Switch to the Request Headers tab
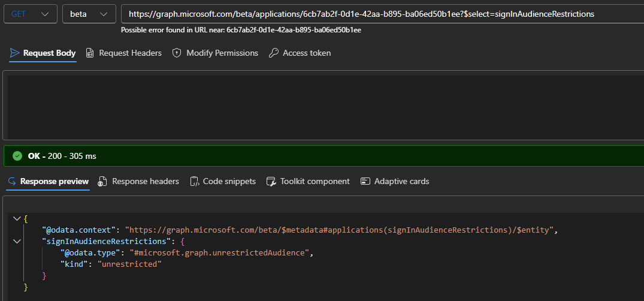Screen dimensions: 644x301 [130, 53]
